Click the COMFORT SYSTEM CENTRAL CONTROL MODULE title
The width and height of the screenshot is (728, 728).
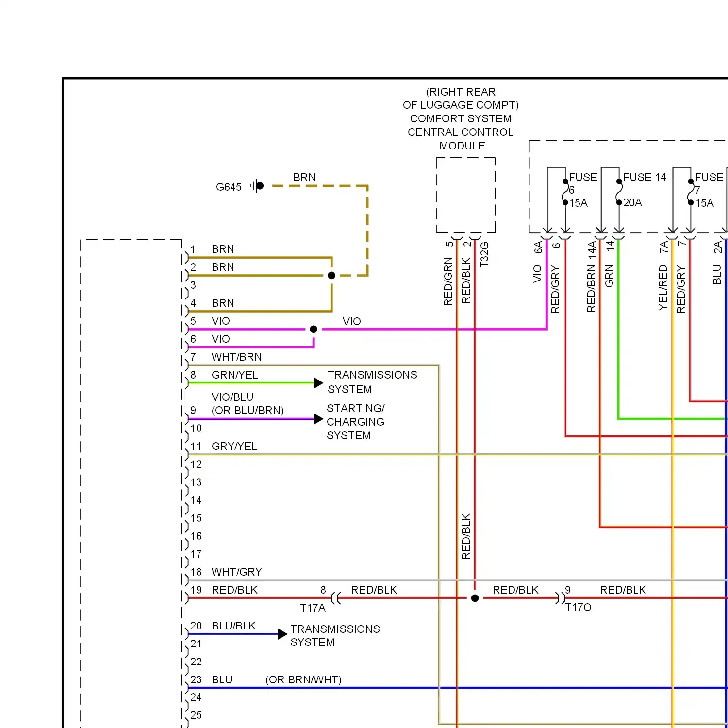tap(461, 132)
